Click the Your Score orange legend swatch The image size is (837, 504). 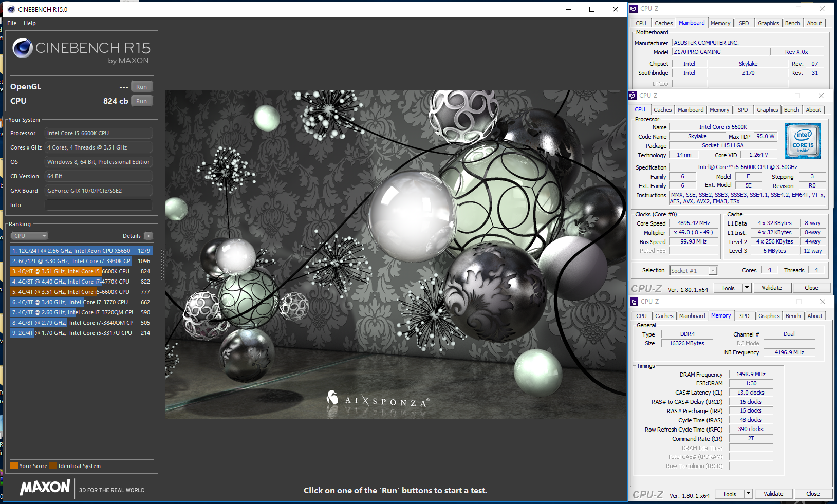point(14,466)
